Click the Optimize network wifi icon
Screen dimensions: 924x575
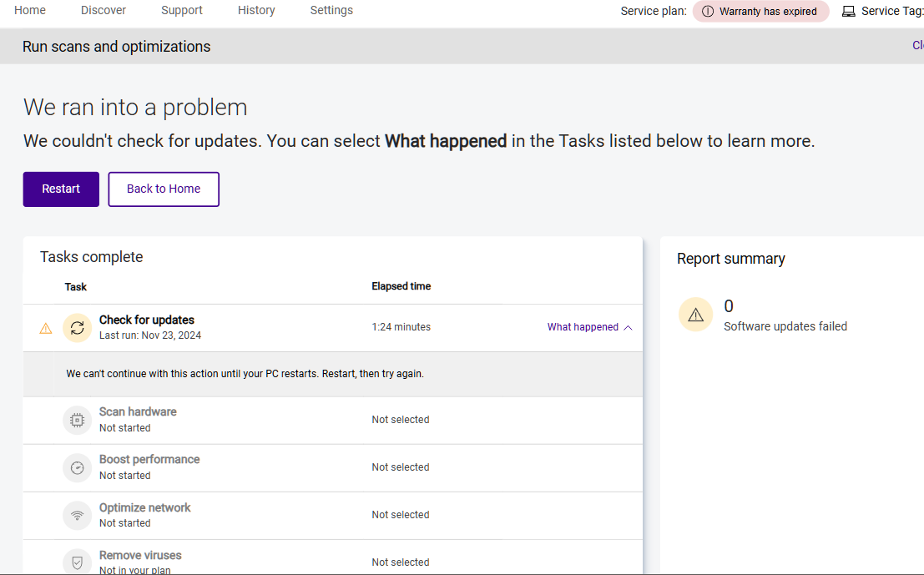coord(77,515)
